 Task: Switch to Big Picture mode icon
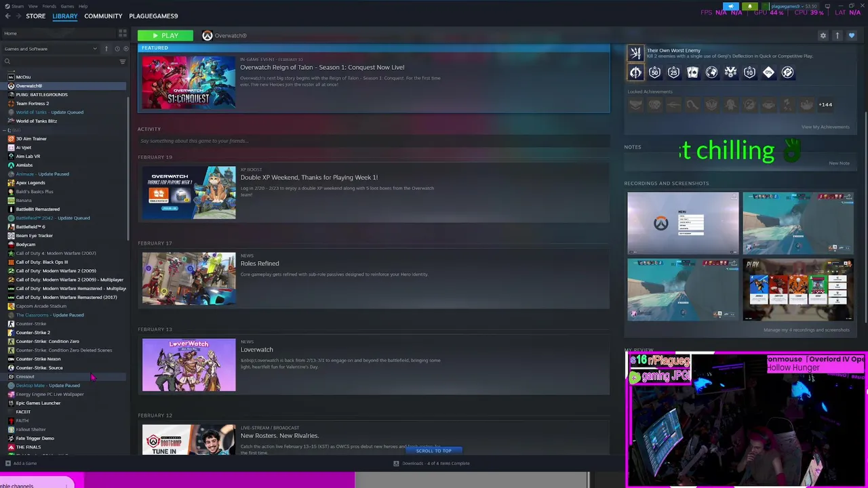pyautogui.click(x=827, y=6)
